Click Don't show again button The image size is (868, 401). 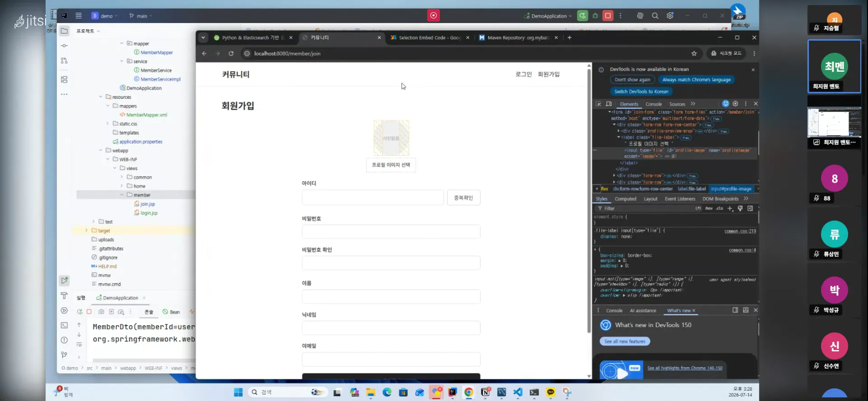tap(632, 80)
